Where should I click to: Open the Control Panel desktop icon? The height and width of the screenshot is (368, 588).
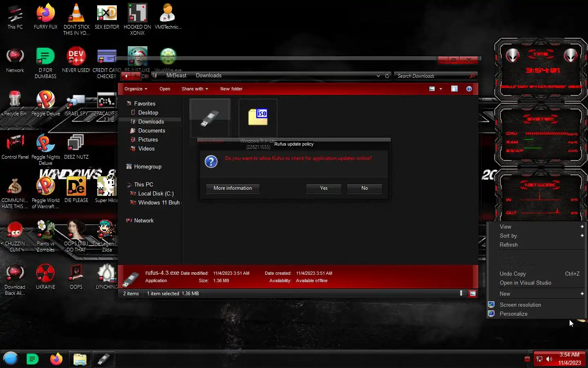[x=15, y=147]
